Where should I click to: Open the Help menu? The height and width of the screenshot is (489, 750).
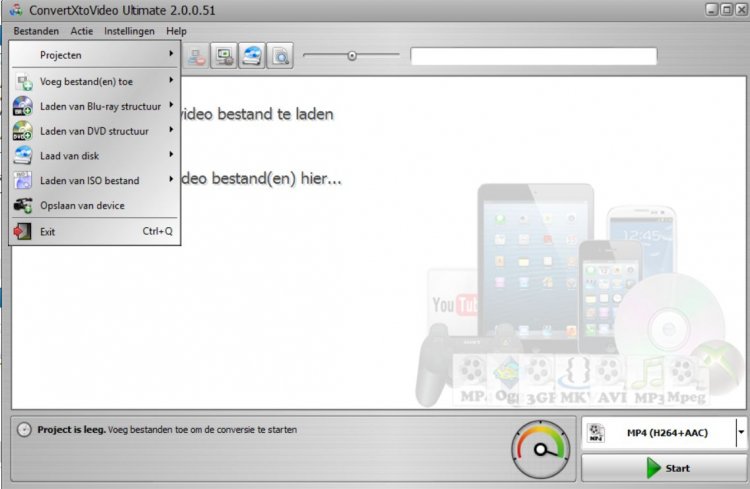coord(176,31)
